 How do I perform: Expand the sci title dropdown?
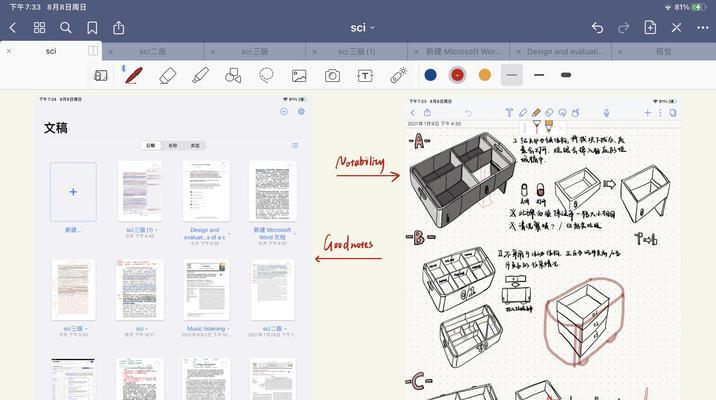pos(363,28)
